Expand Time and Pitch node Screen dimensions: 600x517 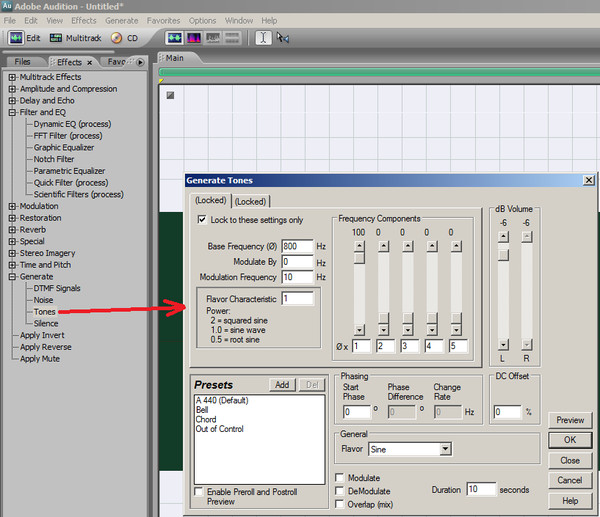tap(12, 265)
